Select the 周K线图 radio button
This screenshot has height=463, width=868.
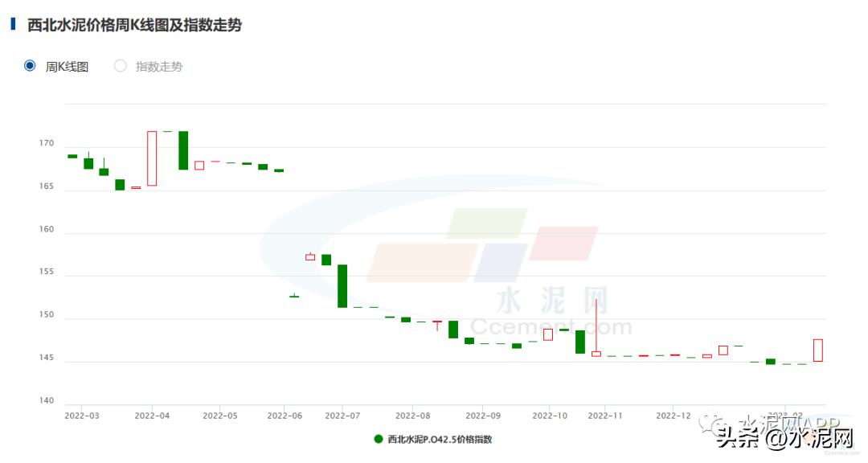tap(28, 66)
